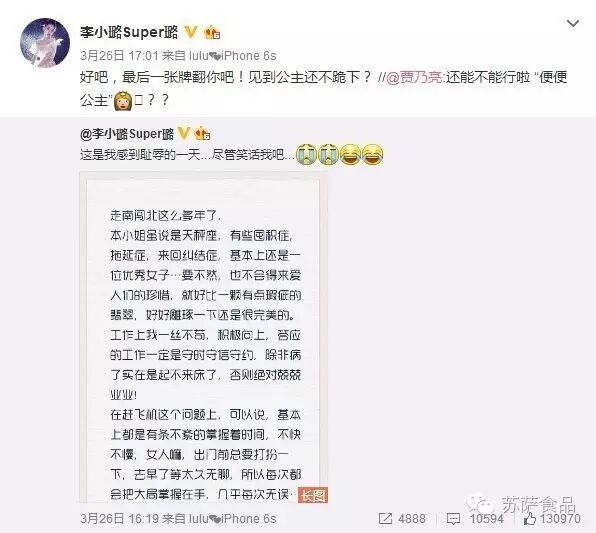
Task: Click the princess emoji in the post
Action: [123, 101]
